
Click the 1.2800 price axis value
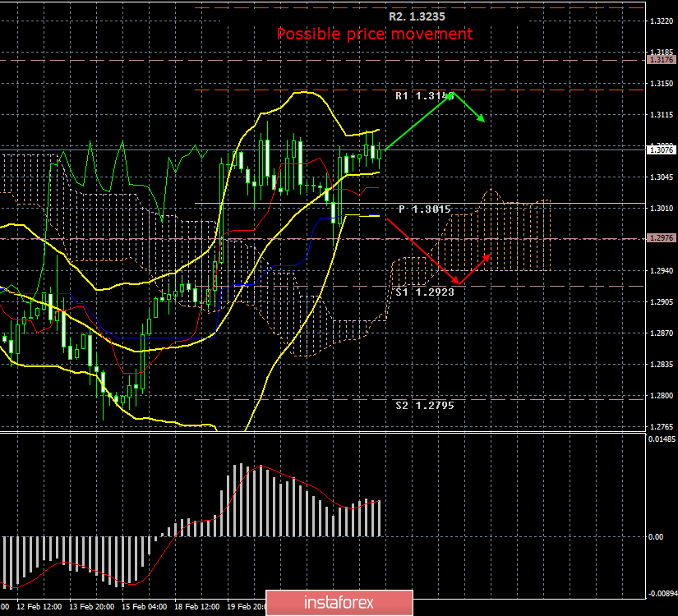(x=662, y=396)
